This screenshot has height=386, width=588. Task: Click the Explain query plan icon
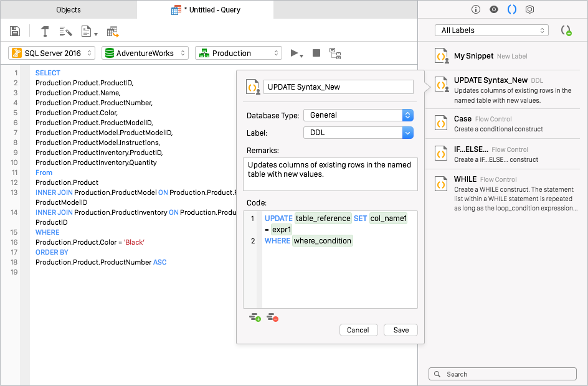335,54
